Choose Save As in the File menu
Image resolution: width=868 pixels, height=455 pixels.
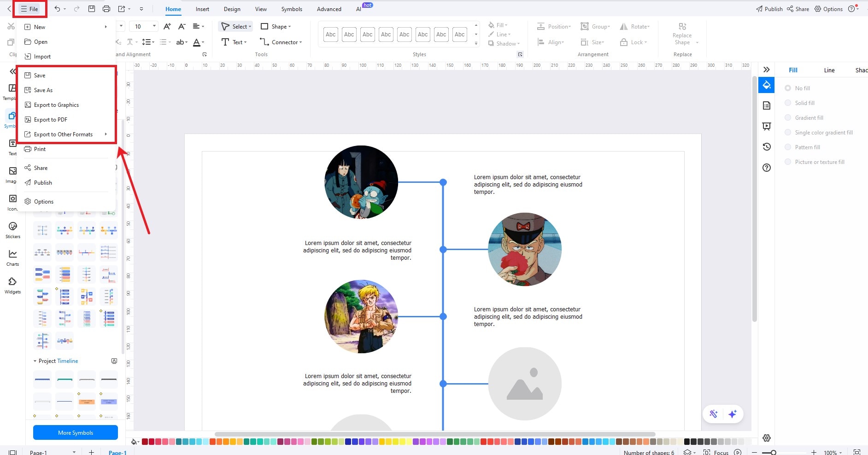[x=66, y=90]
